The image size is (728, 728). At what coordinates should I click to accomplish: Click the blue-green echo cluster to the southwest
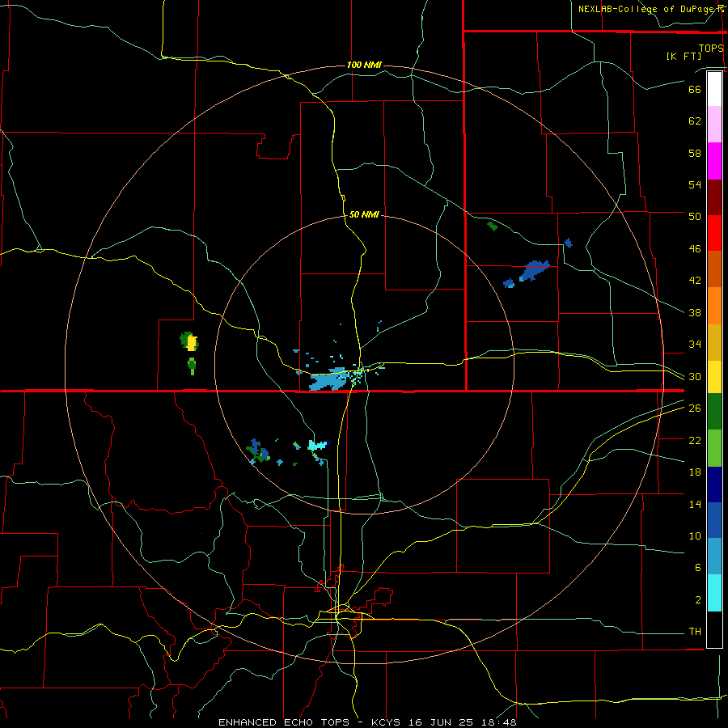pyautogui.click(x=258, y=451)
